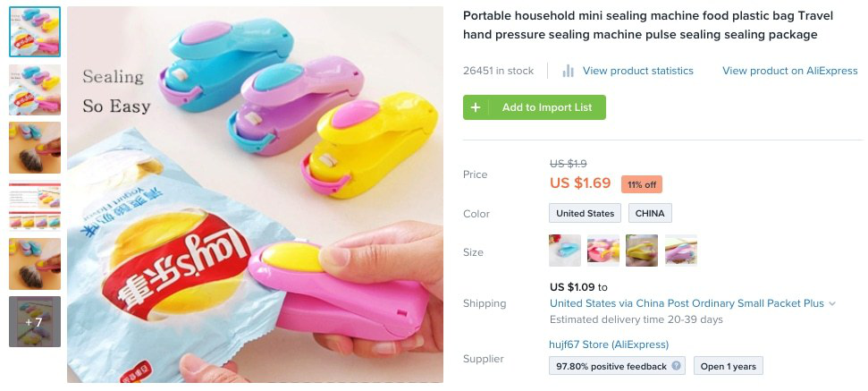Screen dimensions: 868x391
Task: Select the United States option
Action: [x=585, y=214]
